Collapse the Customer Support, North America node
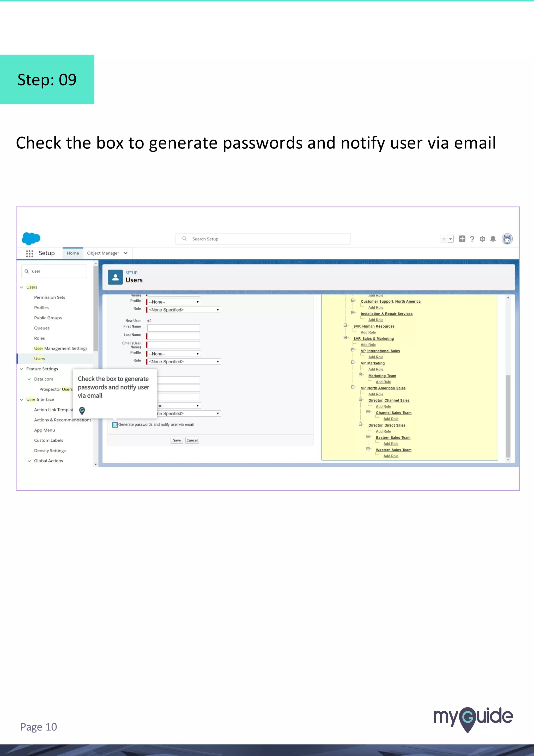Viewport: 534px width, 756px height. pos(353,300)
